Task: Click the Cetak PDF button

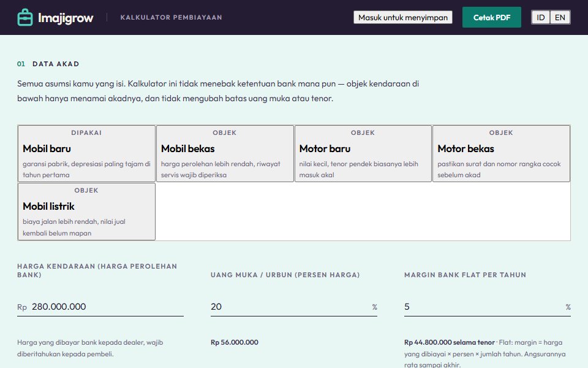Action: [x=492, y=17]
